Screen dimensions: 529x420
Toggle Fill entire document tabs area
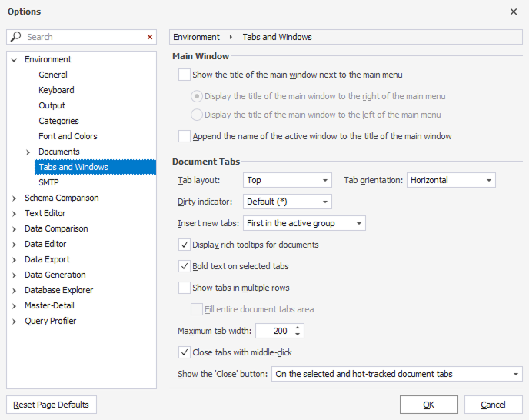(x=197, y=309)
